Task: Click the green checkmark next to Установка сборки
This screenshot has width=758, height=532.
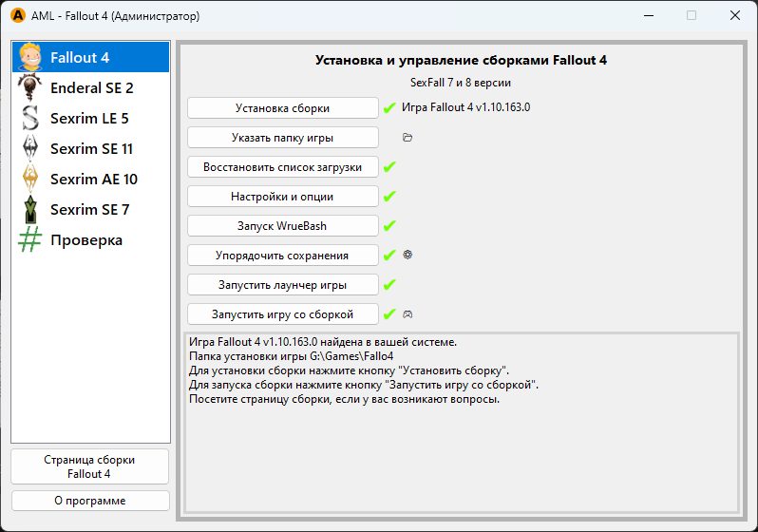Action: (x=389, y=108)
